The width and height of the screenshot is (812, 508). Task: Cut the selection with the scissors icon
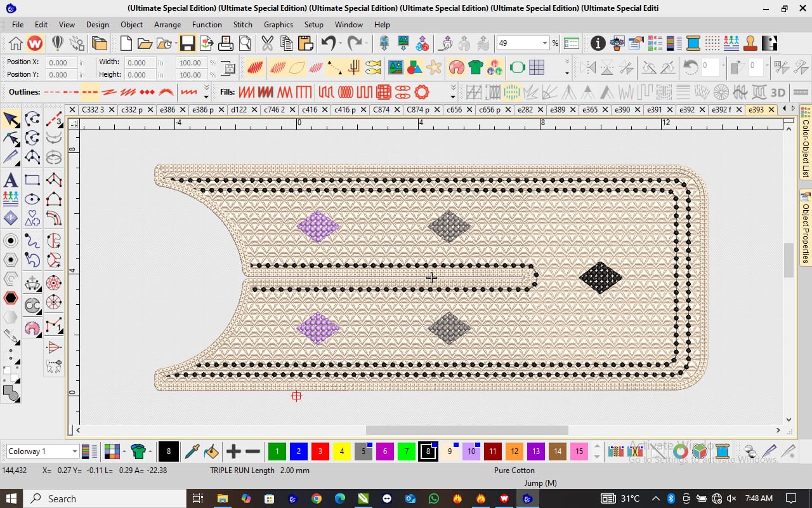pos(267,43)
